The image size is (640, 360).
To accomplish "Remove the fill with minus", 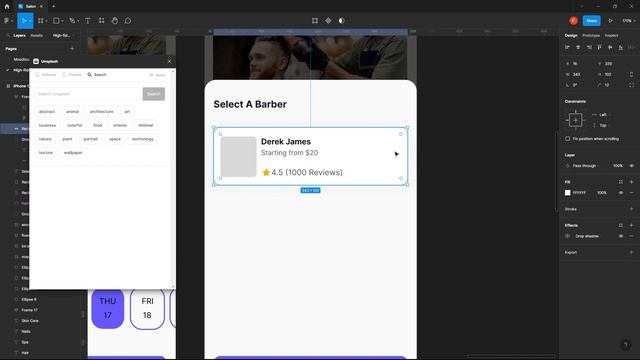I will coord(631,193).
